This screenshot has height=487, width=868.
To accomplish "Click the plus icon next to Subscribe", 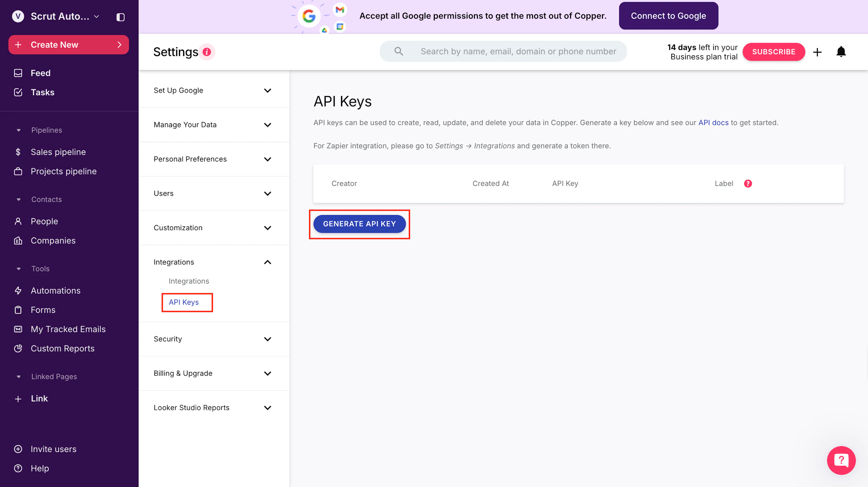I will point(817,52).
